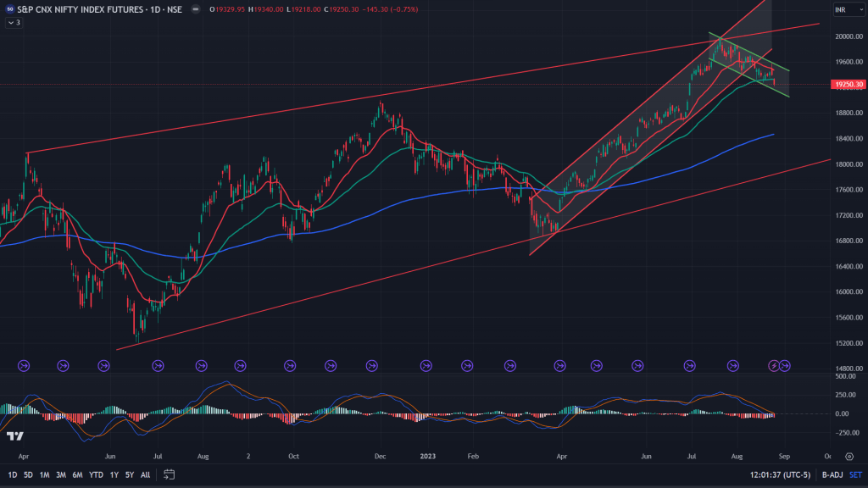Viewport: 868px width, 488px height.
Task: Click the TradingView logo in chart corner
Action: 14,436
